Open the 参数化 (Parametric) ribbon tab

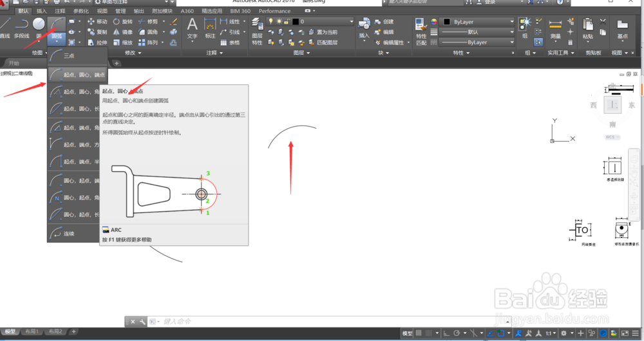80,11
